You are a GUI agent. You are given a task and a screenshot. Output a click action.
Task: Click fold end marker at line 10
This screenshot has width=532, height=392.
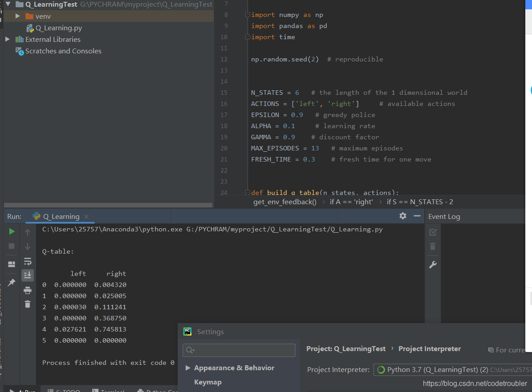click(248, 37)
